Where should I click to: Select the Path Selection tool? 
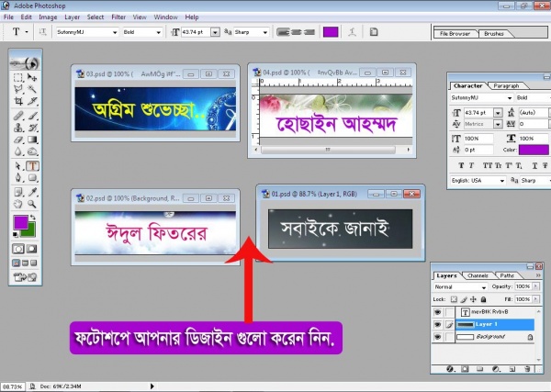pyautogui.click(x=18, y=166)
